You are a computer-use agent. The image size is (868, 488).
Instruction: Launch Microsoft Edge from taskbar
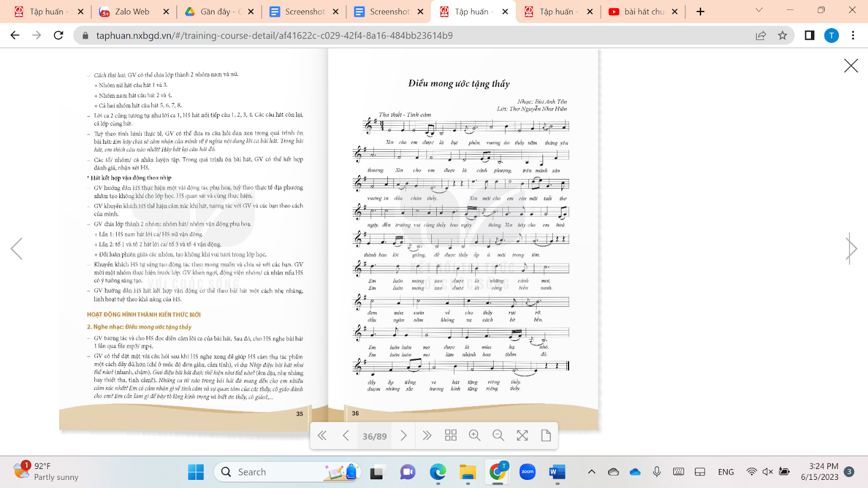click(438, 472)
